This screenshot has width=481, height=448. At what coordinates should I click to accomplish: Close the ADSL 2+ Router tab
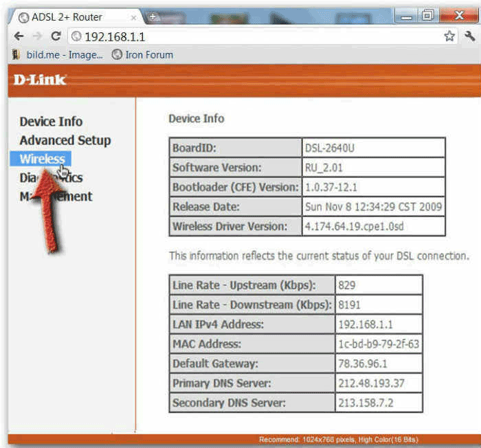133,18
